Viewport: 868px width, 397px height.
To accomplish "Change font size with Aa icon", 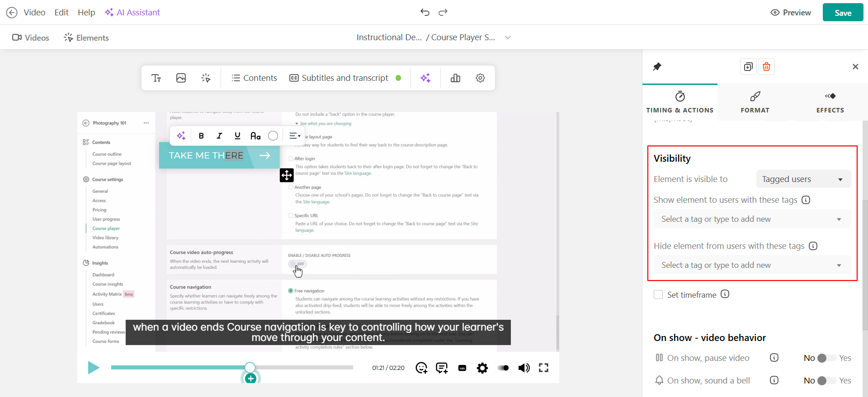I will pos(255,135).
